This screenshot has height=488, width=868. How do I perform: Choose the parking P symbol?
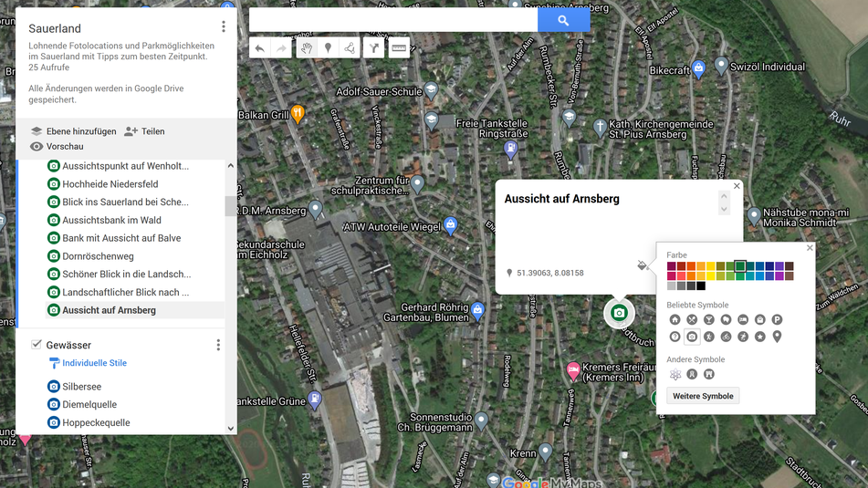pyautogui.click(x=778, y=320)
